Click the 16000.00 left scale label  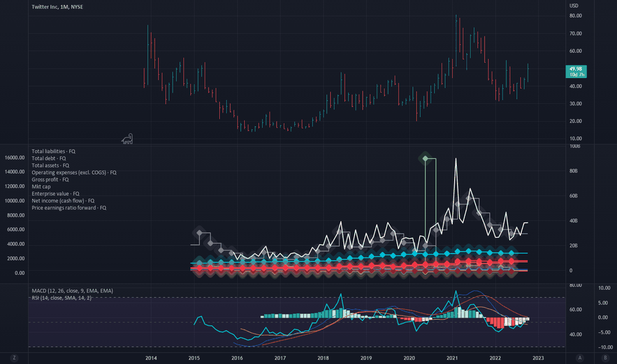pos(15,158)
